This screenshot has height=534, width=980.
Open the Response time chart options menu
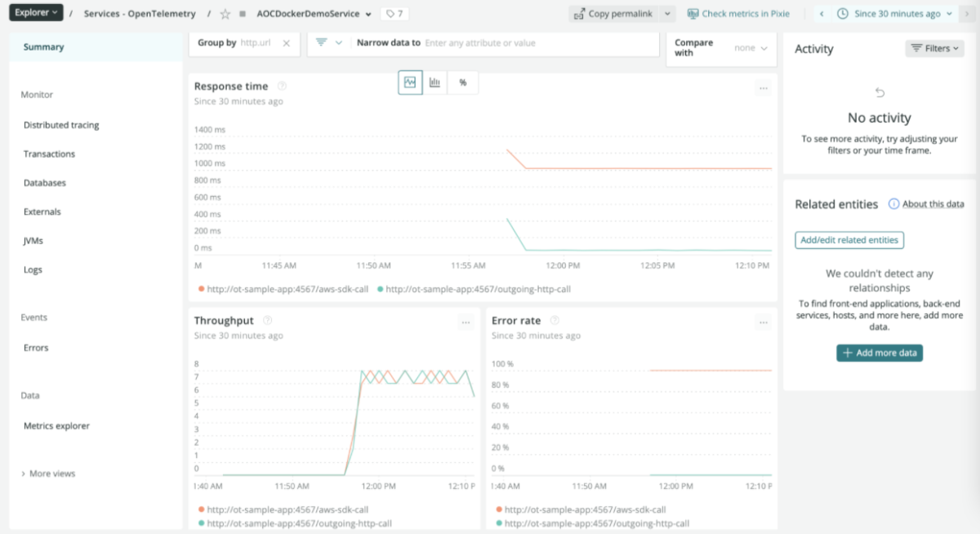763,88
